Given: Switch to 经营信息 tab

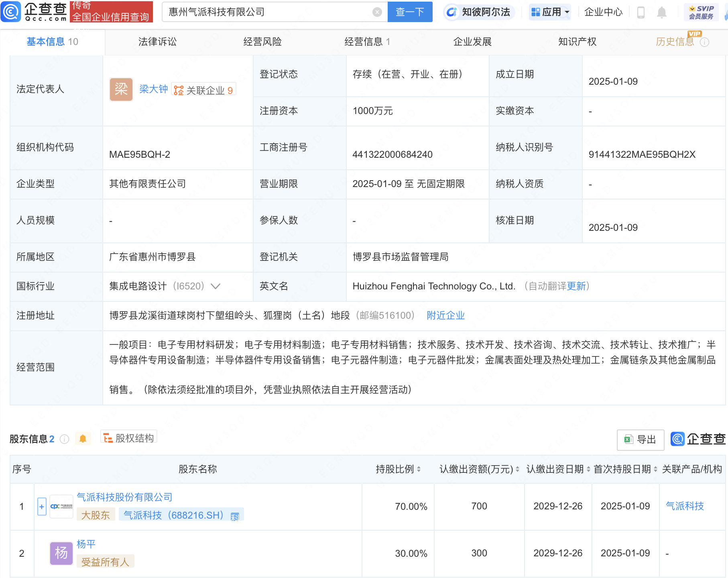Looking at the screenshot, I should pos(367,42).
